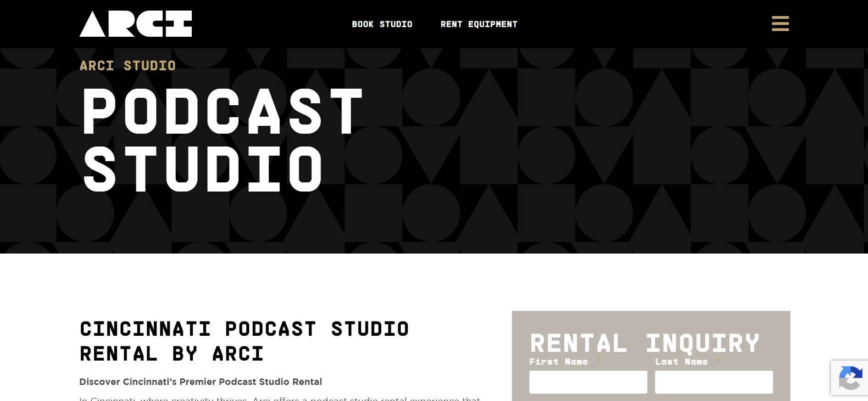Open the hamburger menu icon

[x=780, y=24]
